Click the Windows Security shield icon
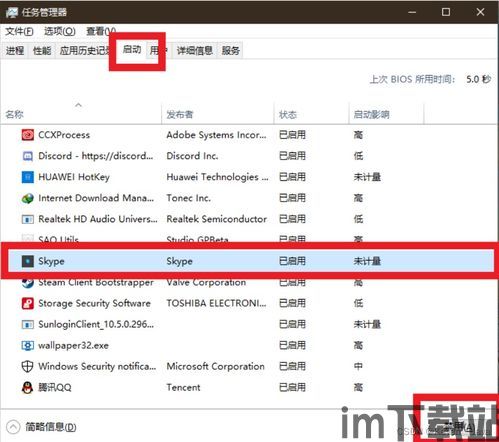The height and width of the screenshot is (442, 499). pos(27,366)
